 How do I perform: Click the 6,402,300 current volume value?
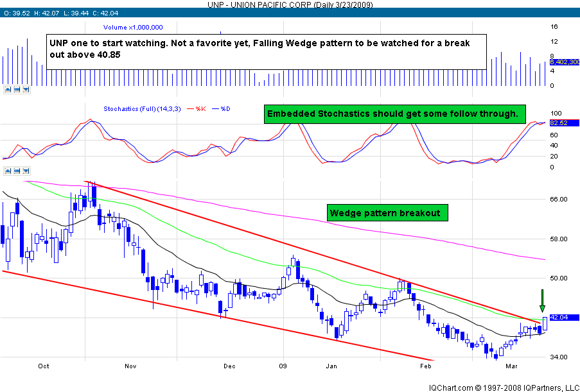pos(565,62)
